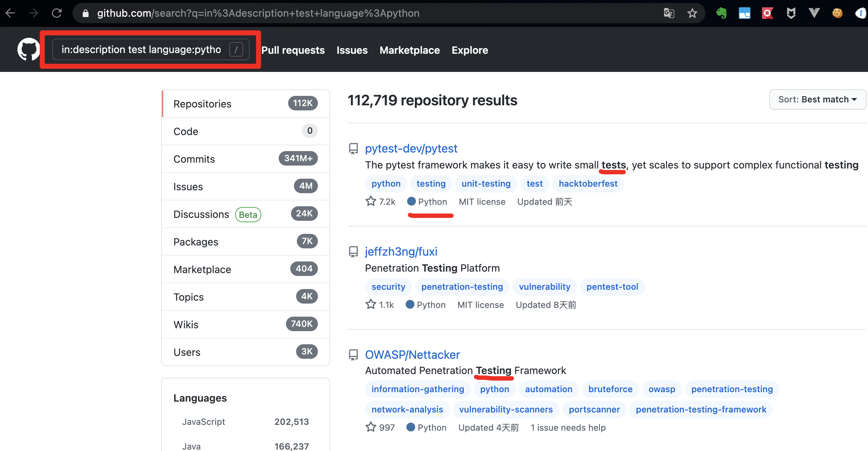Click the GitHub search input field
Image resolution: width=868 pixels, height=451 pixels.
(142, 49)
